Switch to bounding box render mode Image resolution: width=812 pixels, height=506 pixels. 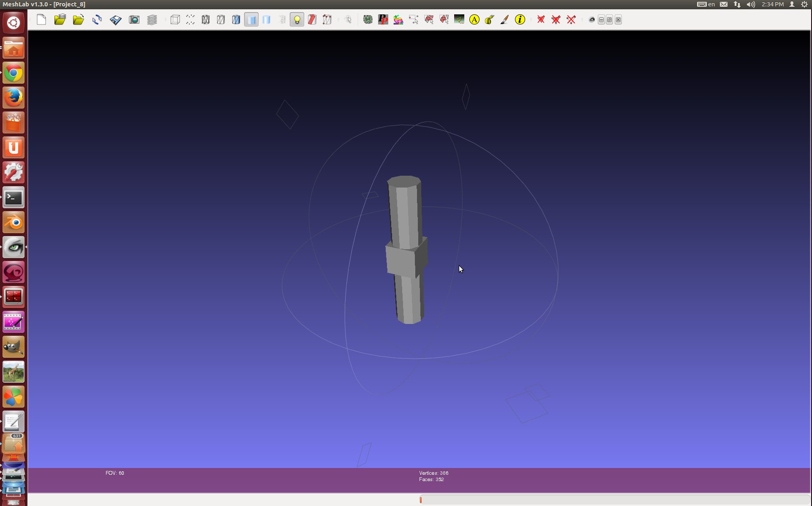click(x=175, y=19)
